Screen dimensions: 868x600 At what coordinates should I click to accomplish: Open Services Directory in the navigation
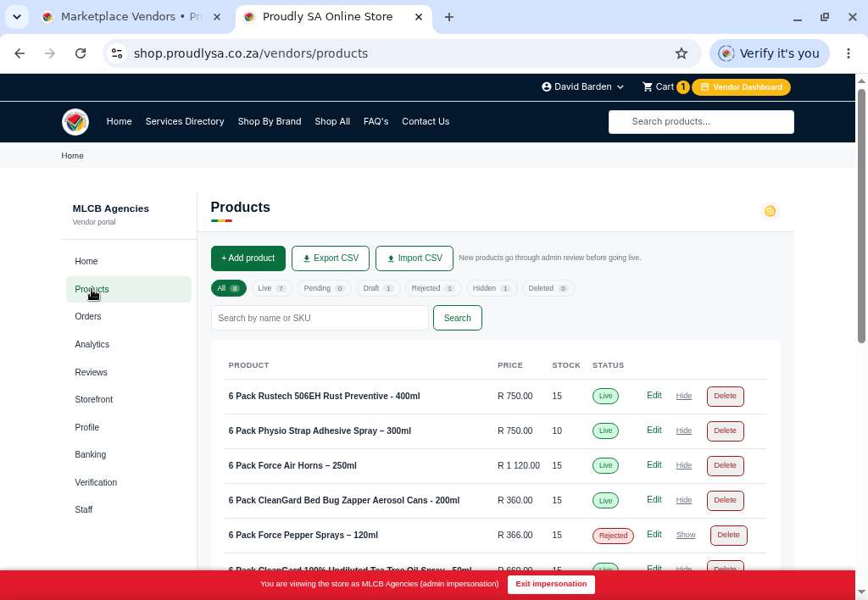coord(185,121)
